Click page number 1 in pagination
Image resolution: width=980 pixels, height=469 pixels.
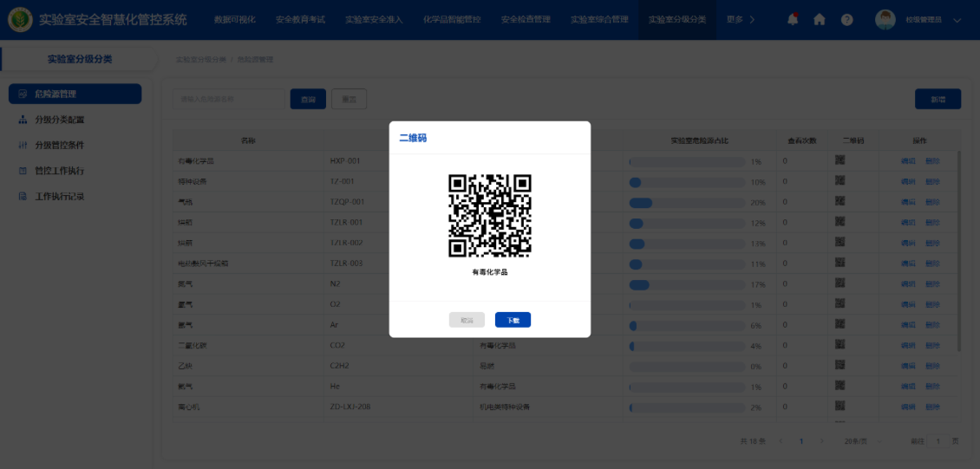click(x=801, y=441)
